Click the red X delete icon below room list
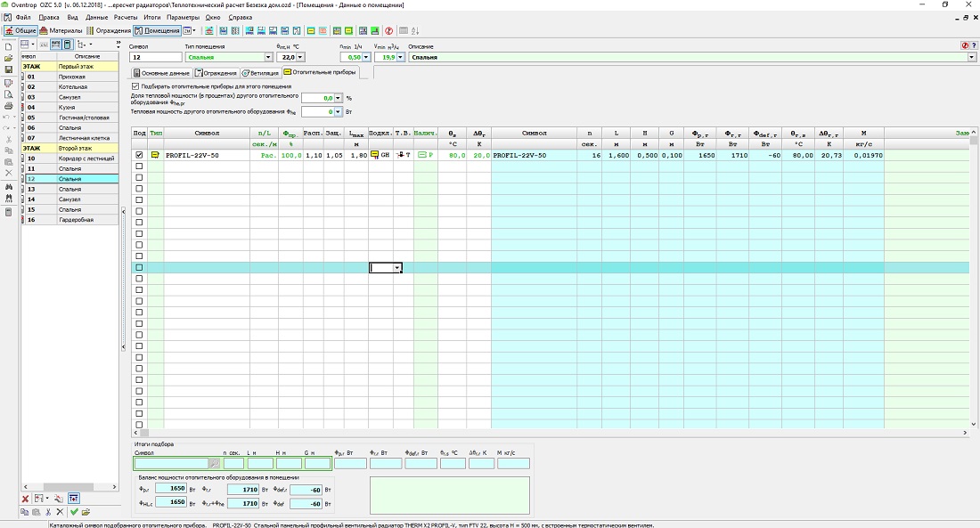This screenshot has height=528, width=980. (25, 499)
